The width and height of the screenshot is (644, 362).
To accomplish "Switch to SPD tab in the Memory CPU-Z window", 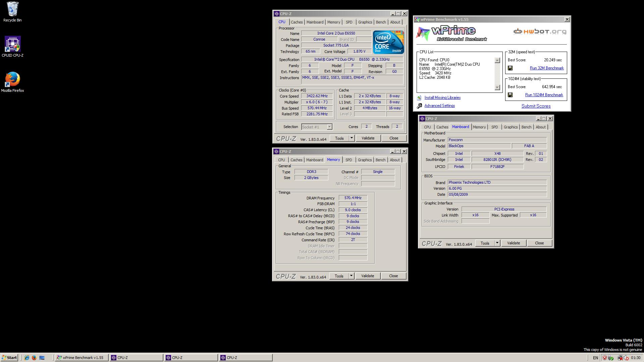I will [348, 160].
